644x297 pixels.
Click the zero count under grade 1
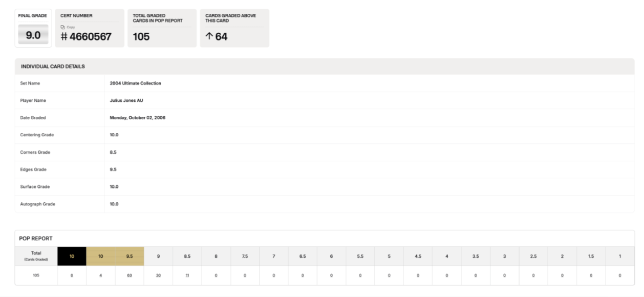[x=619, y=275]
